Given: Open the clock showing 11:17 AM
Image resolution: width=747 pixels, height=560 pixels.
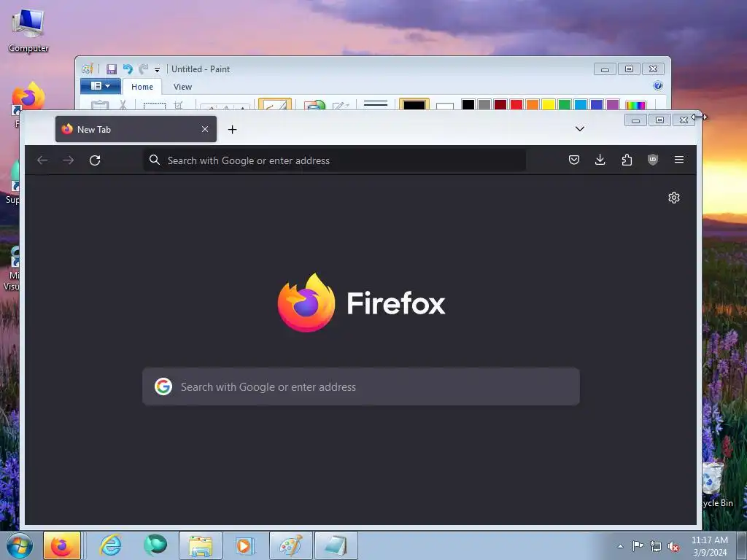Looking at the screenshot, I should [x=710, y=545].
